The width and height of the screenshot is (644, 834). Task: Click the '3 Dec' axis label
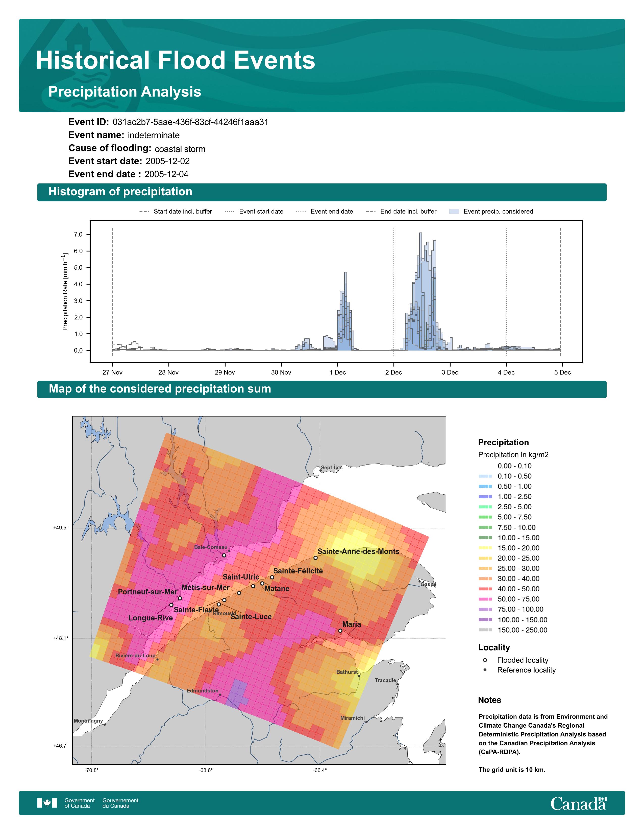tap(450, 372)
